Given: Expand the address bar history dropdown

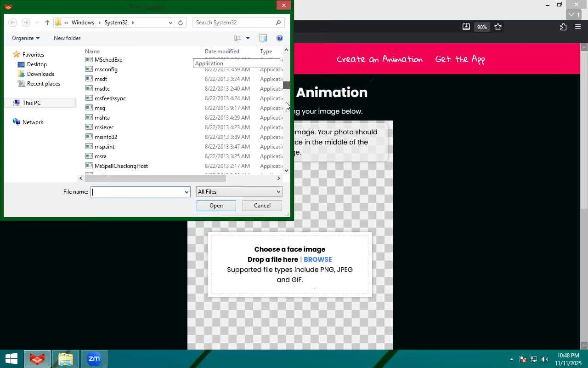Looking at the screenshot, I should tap(170, 23).
